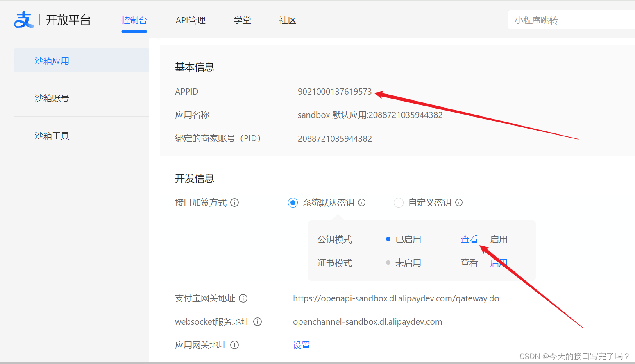Show info icon next to 系统默认密钥

pyautogui.click(x=362, y=202)
